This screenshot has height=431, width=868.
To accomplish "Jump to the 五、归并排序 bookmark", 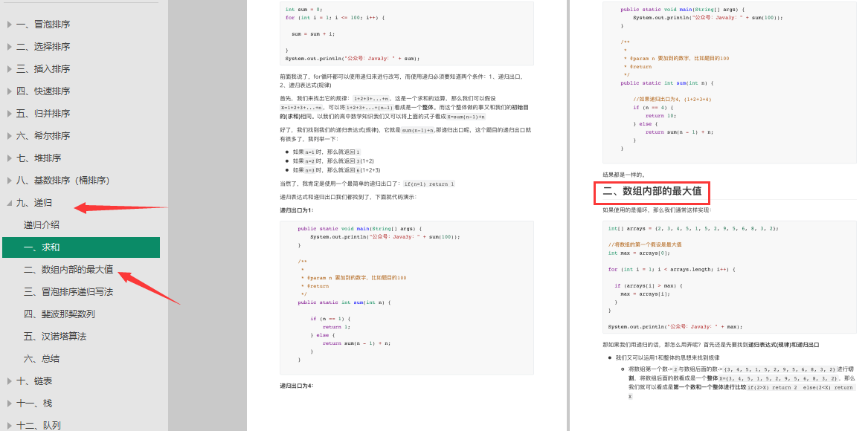I will (x=43, y=114).
